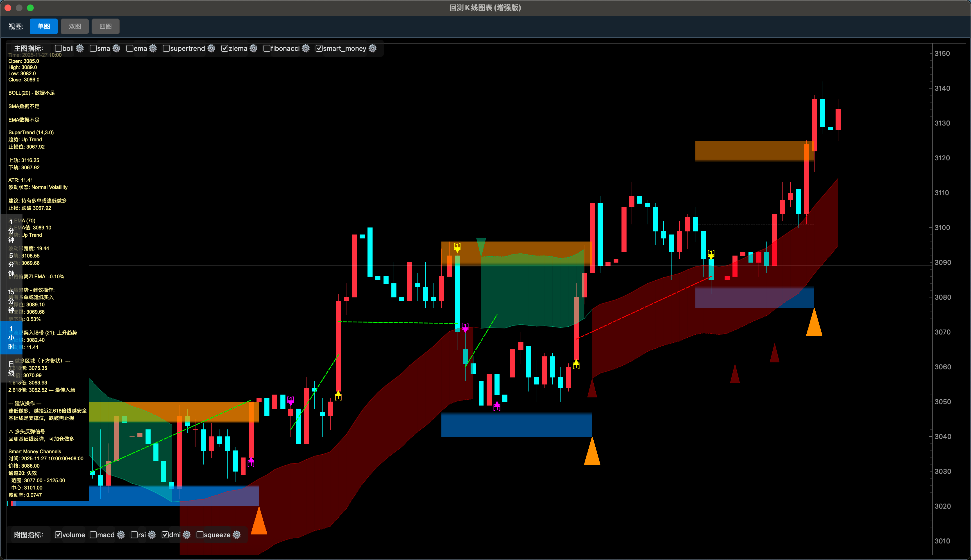This screenshot has height=560, width=971.
Task: Enable the fibonacci indicator checkbox
Action: click(267, 49)
